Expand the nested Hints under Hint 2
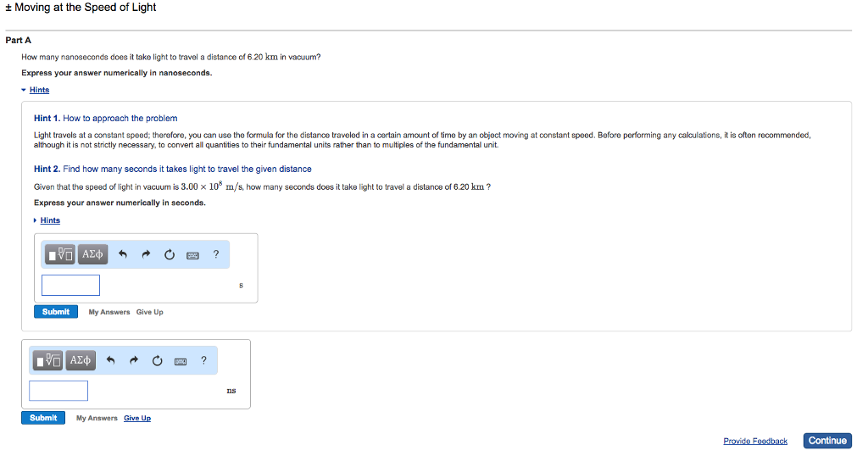 click(50, 220)
